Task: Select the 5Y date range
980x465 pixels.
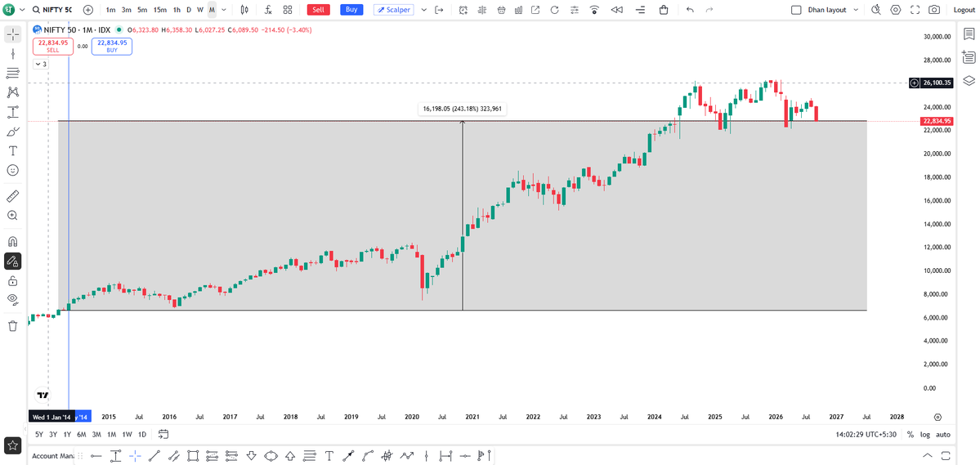Action: [38, 435]
